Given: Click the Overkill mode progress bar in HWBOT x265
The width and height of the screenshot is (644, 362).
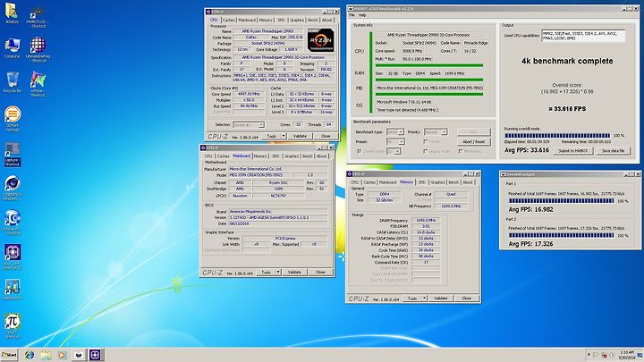Looking at the screenshot, I should [557, 136].
